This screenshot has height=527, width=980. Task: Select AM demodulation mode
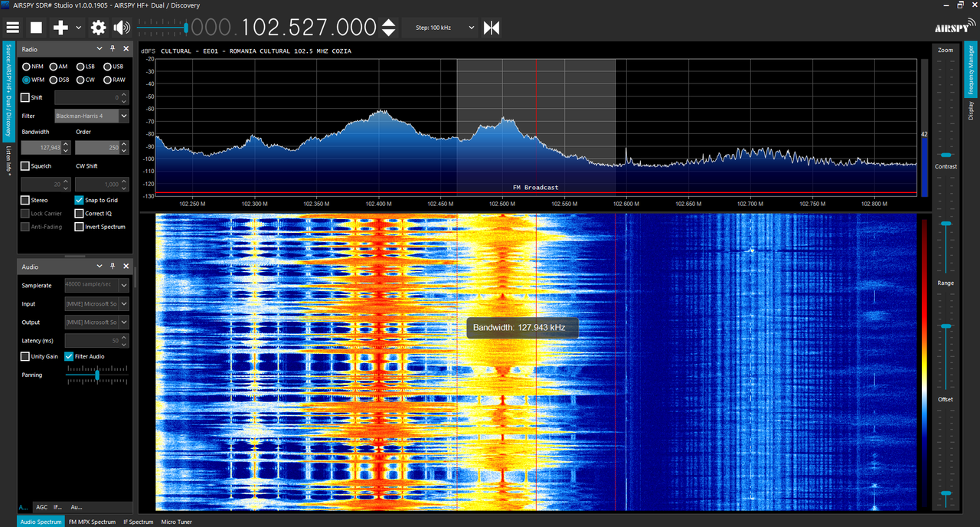click(58, 67)
